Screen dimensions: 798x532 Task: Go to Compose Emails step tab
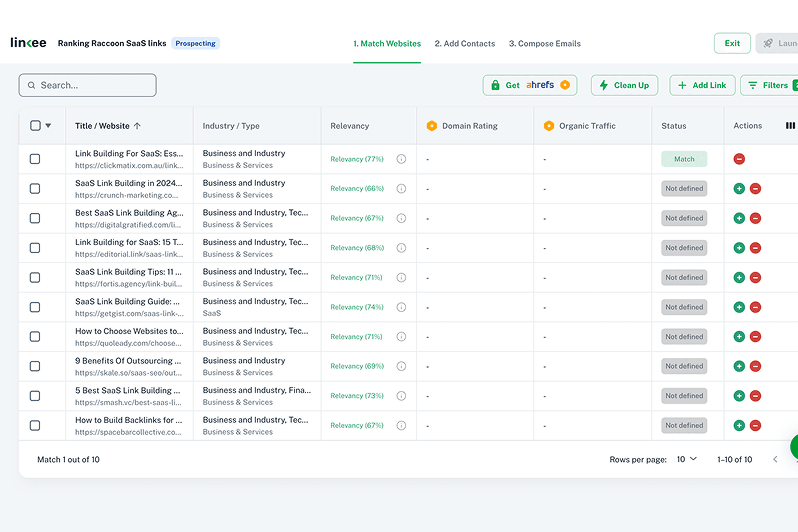coord(545,44)
